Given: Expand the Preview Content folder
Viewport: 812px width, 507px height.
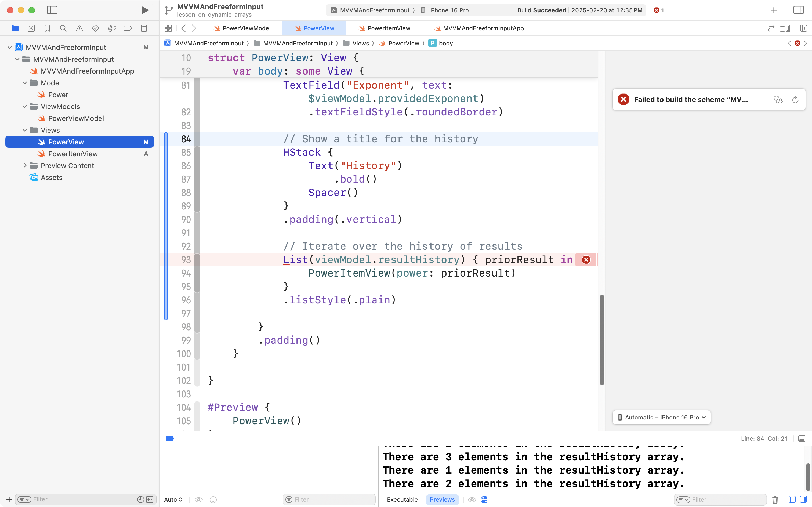Looking at the screenshot, I should pyautogui.click(x=25, y=166).
